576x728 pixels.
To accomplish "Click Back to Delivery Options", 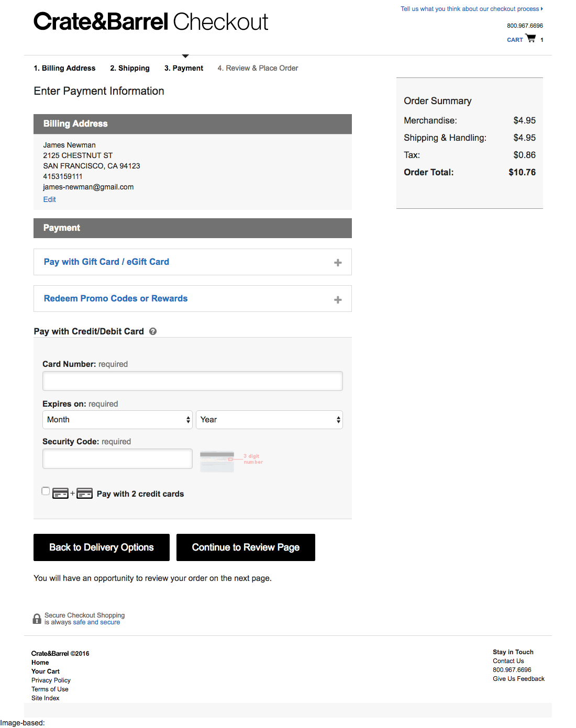I will tap(101, 547).
